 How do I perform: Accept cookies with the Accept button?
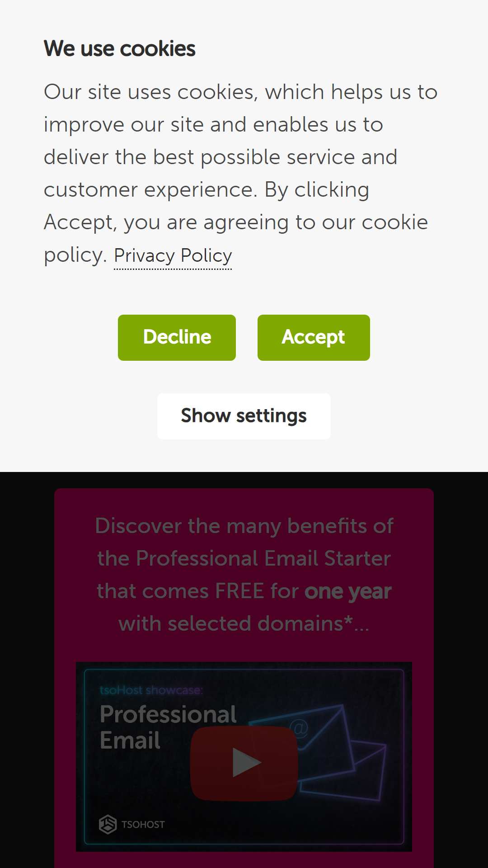(314, 338)
